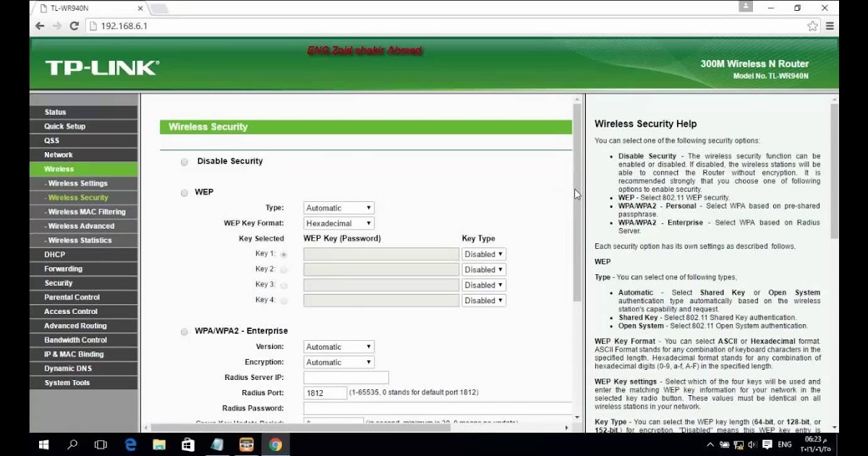The height and width of the screenshot is (456, 868).
Task: Select Key 1 radio button
Action: tap(284, 254)
